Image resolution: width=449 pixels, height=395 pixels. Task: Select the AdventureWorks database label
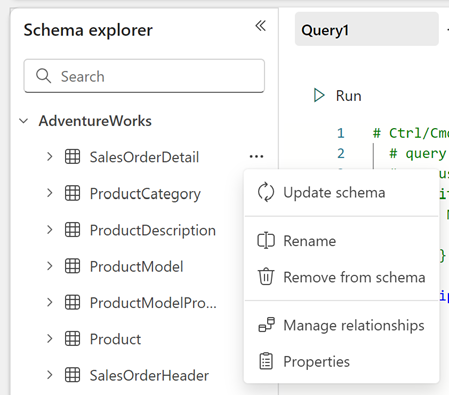coord(95,121)
